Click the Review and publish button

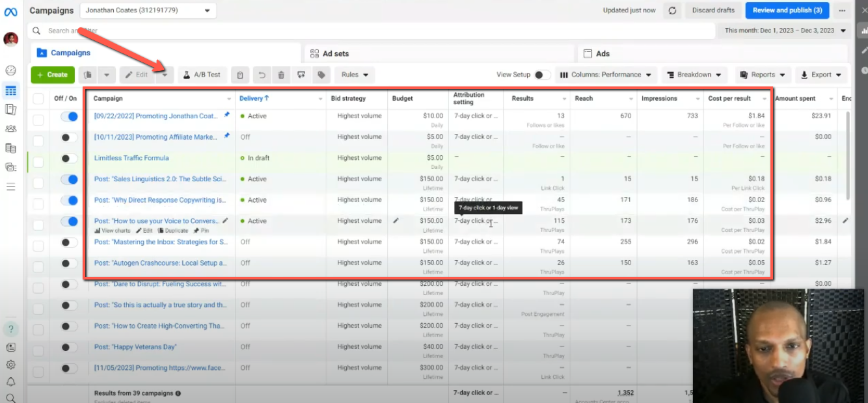[787, 10]
